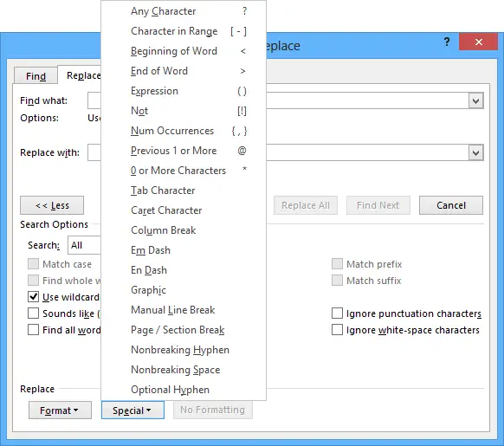Toggle the Use wildcards checkbox
The width and height of the screenshot is (504, 446).
click(33, 296)
